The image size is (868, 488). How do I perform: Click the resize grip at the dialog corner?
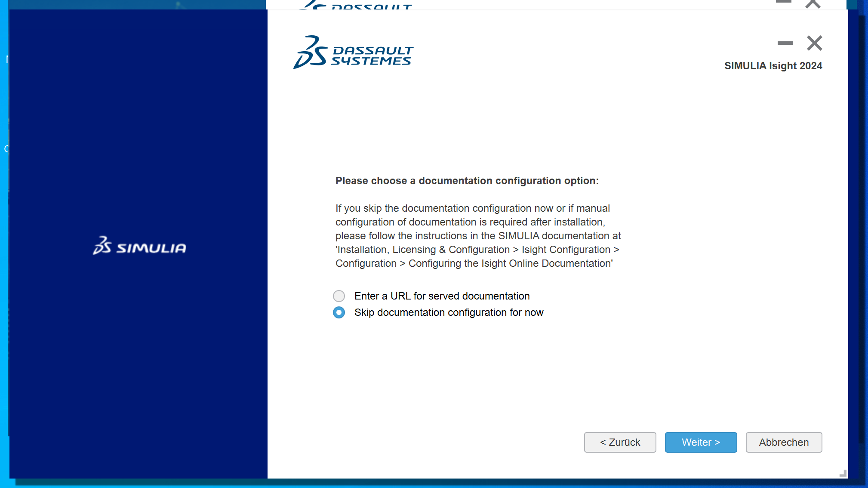843,473
